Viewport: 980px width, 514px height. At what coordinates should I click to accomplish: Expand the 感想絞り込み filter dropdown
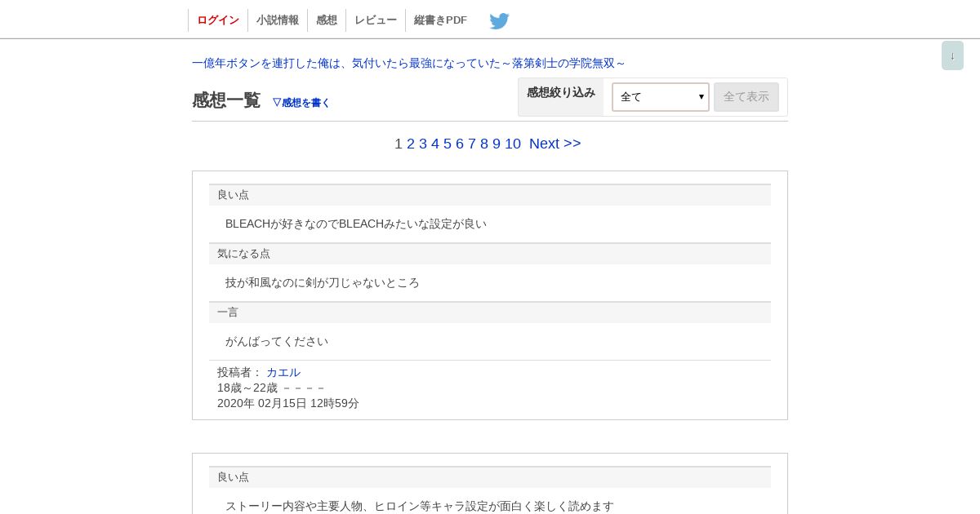[x=660, y=97]
